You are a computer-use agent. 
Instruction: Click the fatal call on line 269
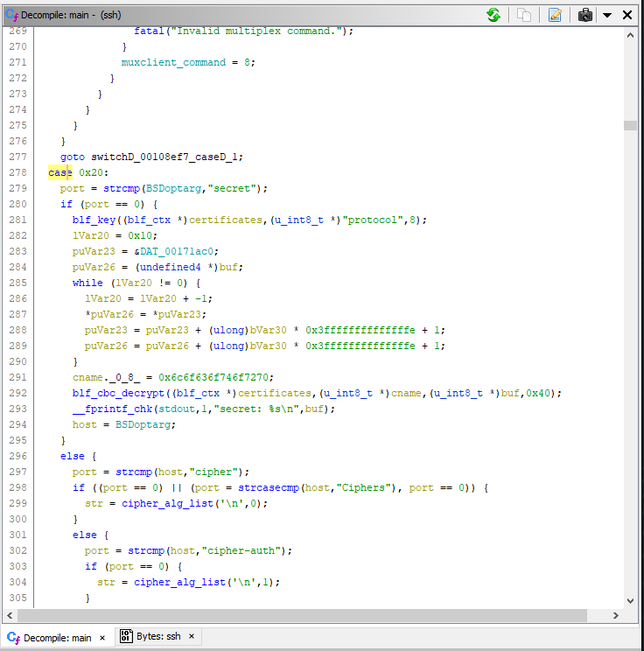point(149,31)
